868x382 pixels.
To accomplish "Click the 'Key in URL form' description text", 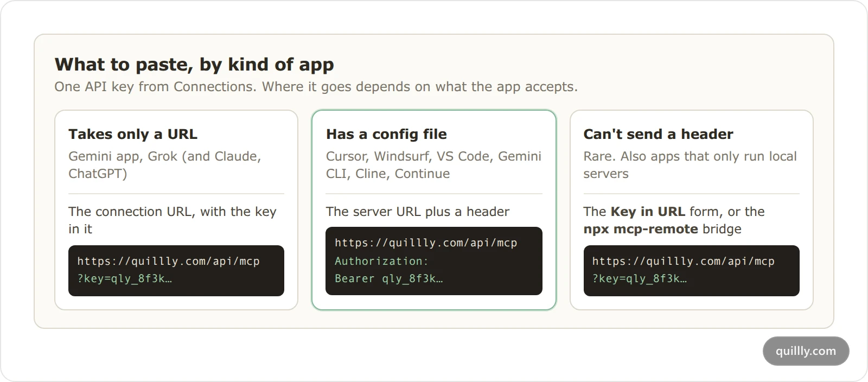I will 674,220.
